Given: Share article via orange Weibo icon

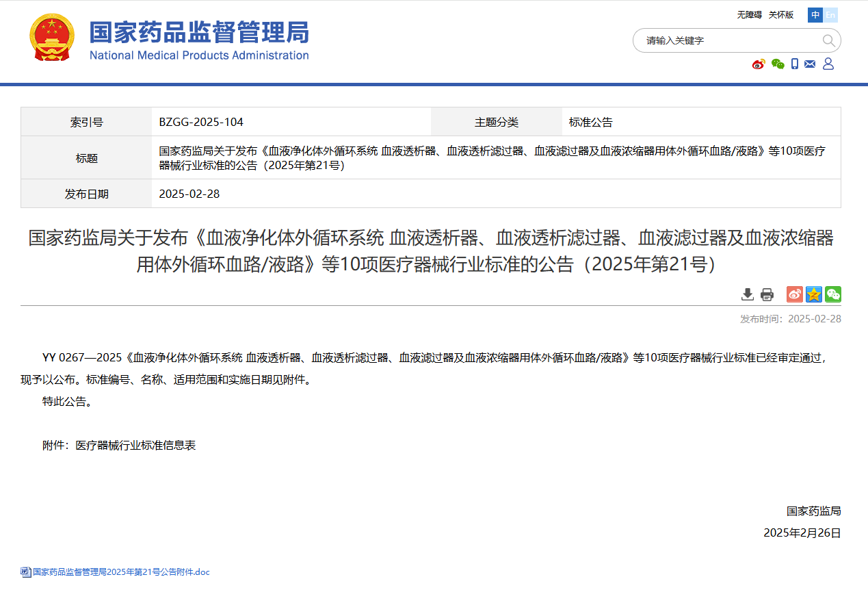Looking at the screenshot, I should 795,294.
